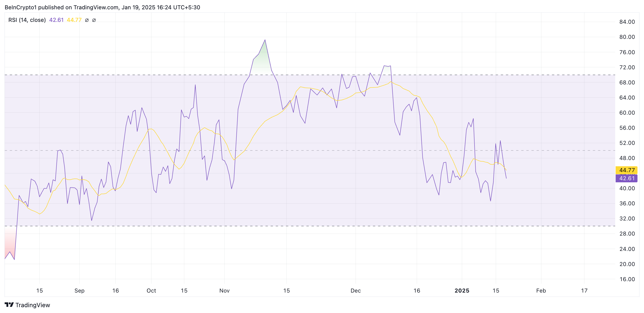This screenshot has width=644, height=313.
Task: Click the bold 2025 time axis label
Action: click(462, 290)
